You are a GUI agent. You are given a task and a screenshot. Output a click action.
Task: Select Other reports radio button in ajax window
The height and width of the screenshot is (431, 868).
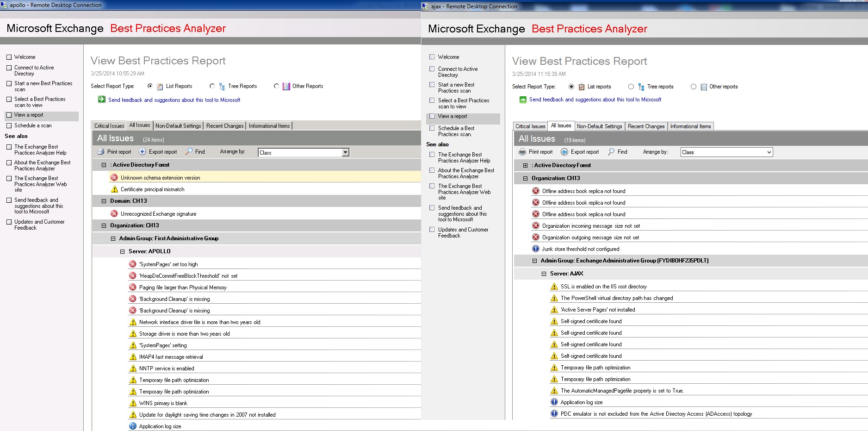693,87
